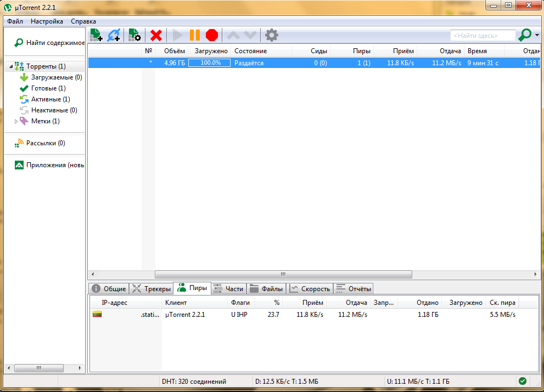Select Торренты (1) category

[x=46, y=66]
